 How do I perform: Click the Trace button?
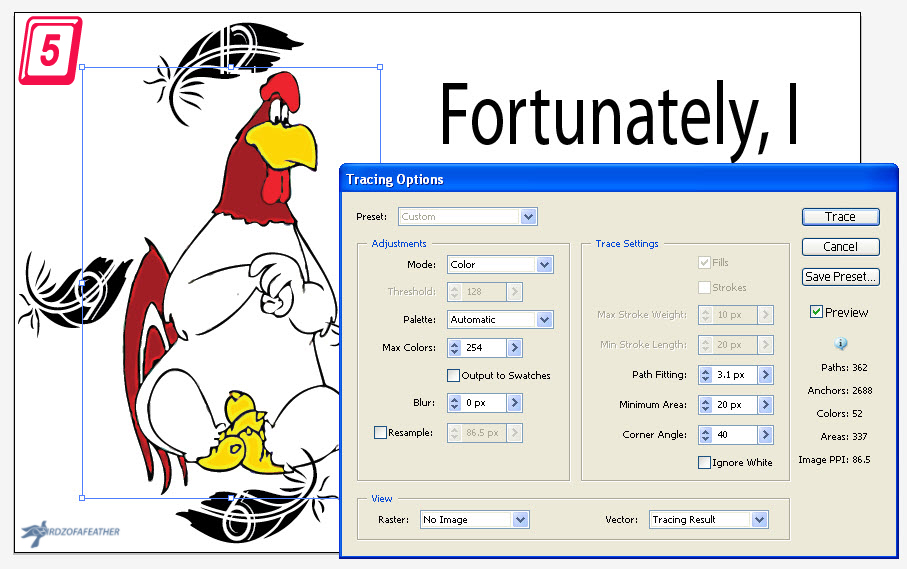tap(840, 217)
